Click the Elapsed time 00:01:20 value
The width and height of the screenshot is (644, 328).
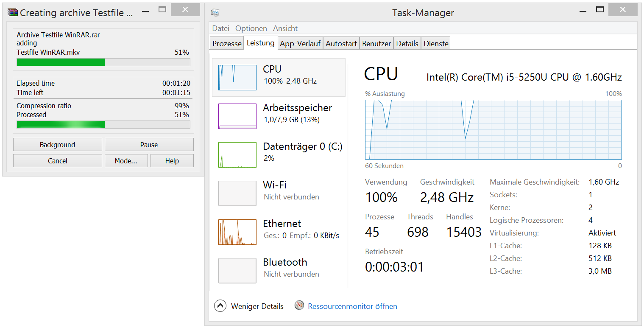pyautogui.click(x=176, y=84)
